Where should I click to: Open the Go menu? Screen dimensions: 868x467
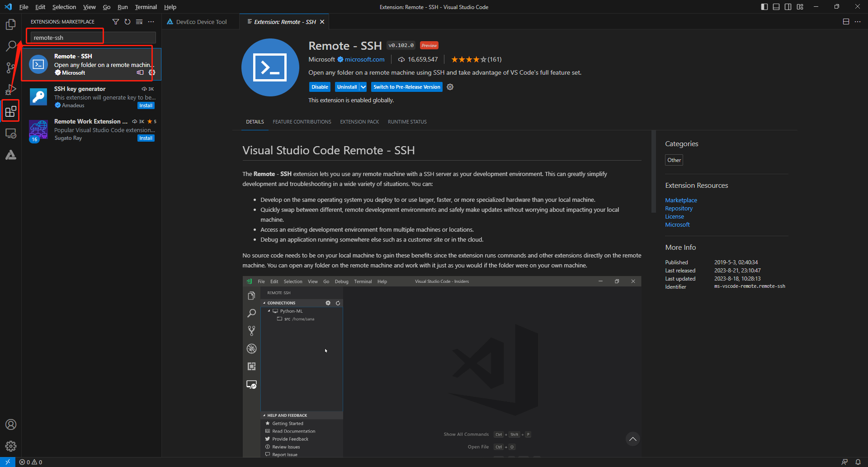(x=107, y=7)
